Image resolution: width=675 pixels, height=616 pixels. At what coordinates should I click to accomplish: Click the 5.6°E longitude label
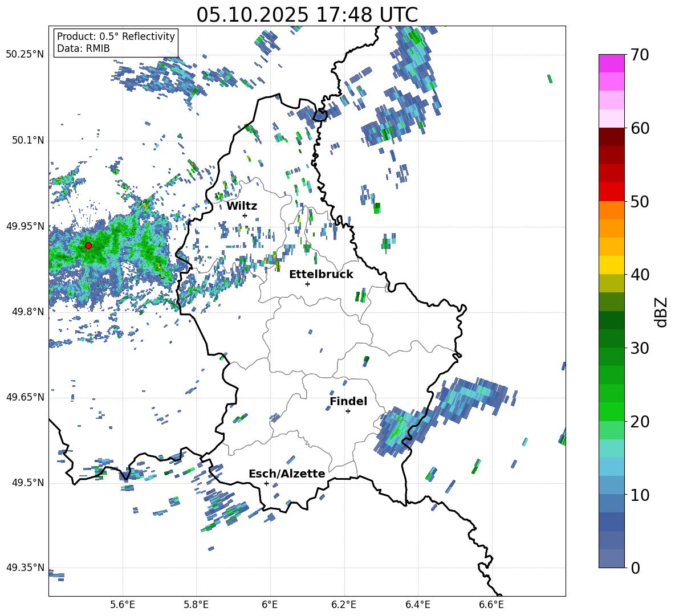[123, 605]
